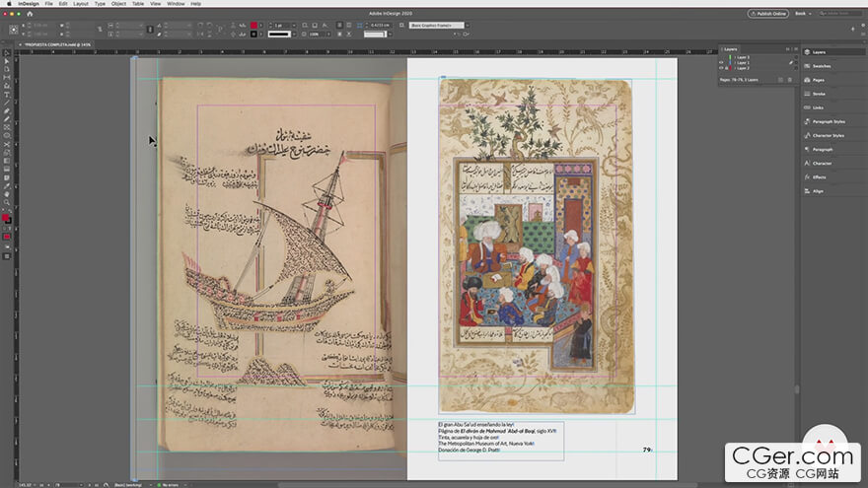Image resolution: width=868 pixels, height=488 pixels.
Task: Click the Home icon in title bar
Action: coord(30,13)
